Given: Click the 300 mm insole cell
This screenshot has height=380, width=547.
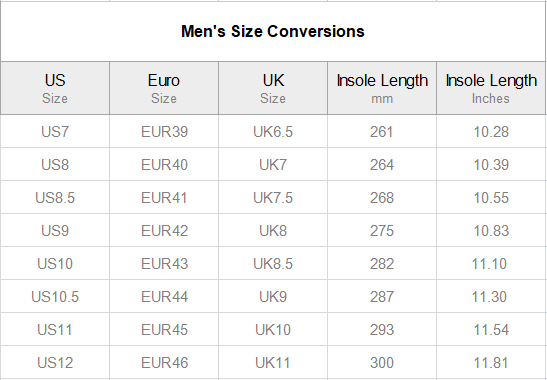Looking at the screenshot, I should pyautogui.click(x=382, y=363).
